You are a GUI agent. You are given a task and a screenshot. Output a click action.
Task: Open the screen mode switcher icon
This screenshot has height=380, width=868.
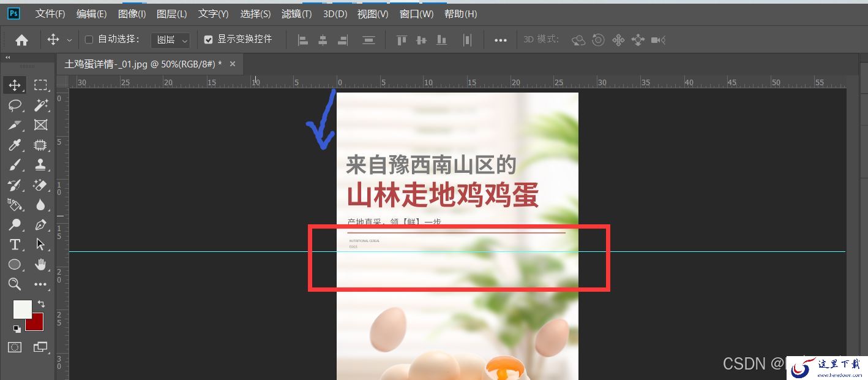40,347
